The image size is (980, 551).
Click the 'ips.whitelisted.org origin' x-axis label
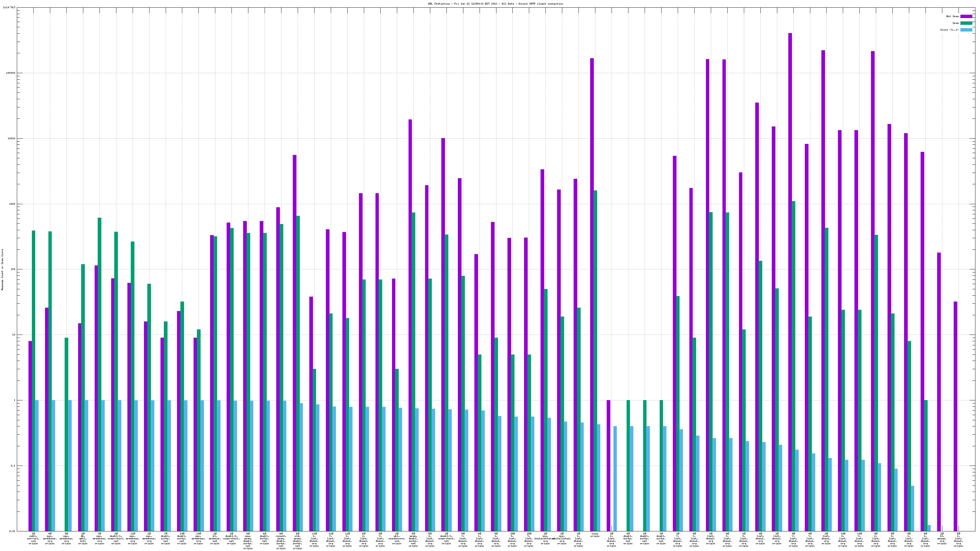coord(562,538)
